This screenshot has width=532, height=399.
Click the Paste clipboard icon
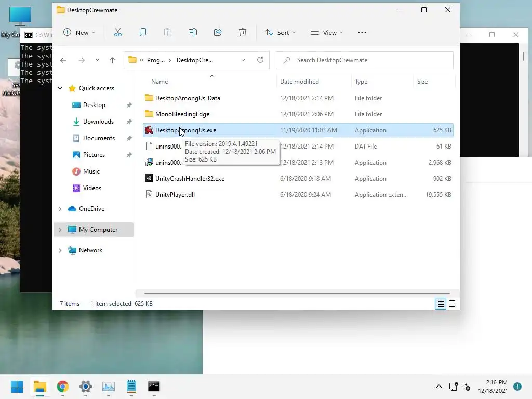coord(168,33)
